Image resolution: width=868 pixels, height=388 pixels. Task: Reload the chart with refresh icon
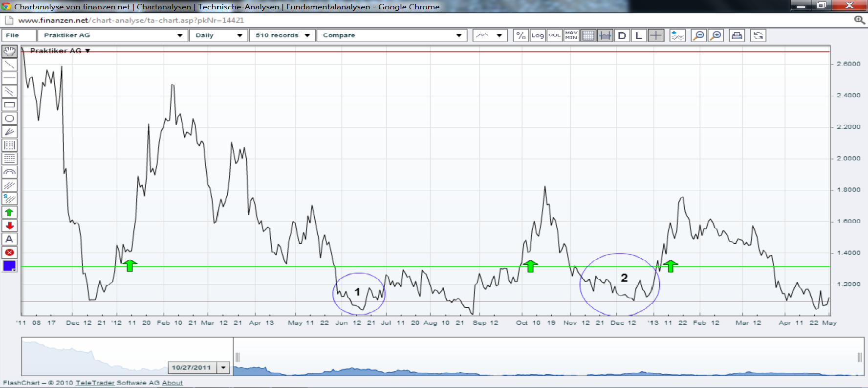(x=758, y=36)
